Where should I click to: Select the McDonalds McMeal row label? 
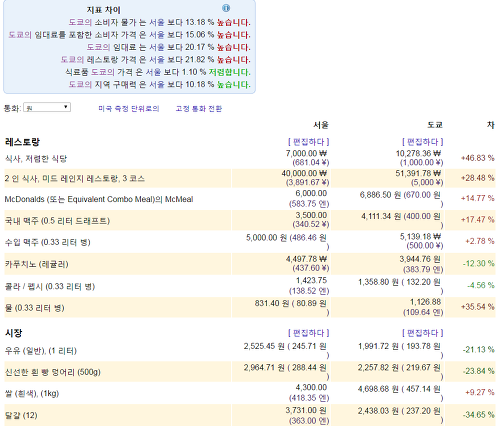pos(99,199)
